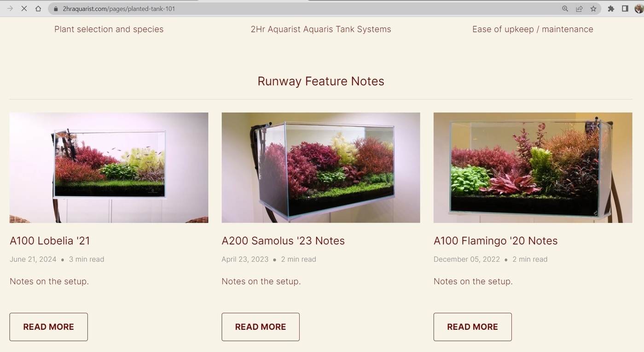Click the date June 21, 2024

(33, 259)
